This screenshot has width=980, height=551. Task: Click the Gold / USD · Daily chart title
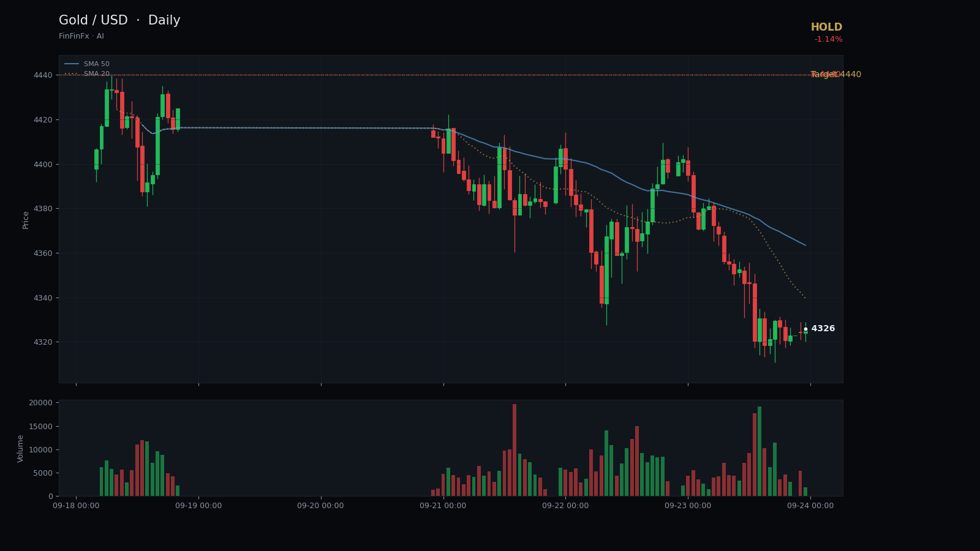(119, 21)
